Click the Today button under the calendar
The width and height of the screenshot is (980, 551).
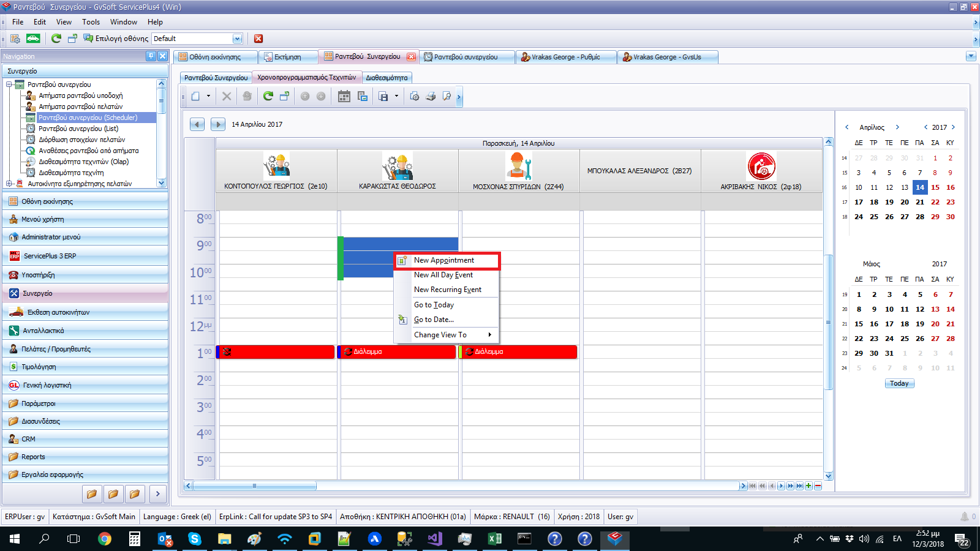pos(899,383)
